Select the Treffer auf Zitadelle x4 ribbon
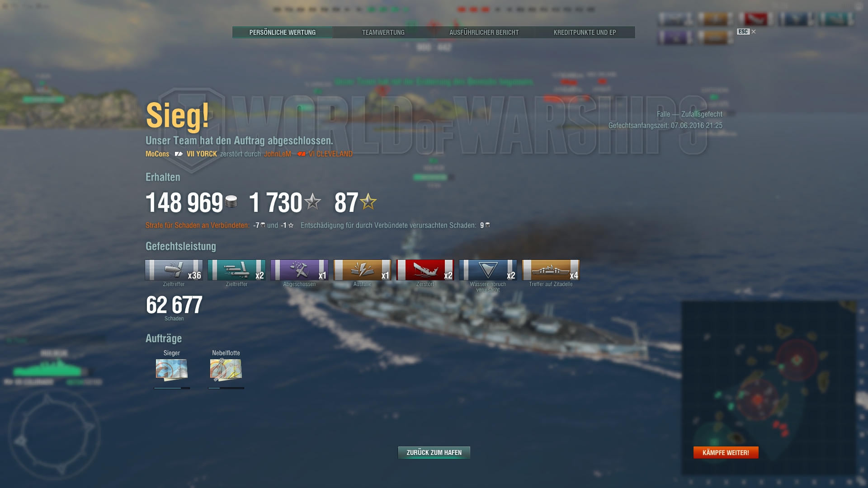This screenshot has height=488, width=868. (x=551, y=270)
